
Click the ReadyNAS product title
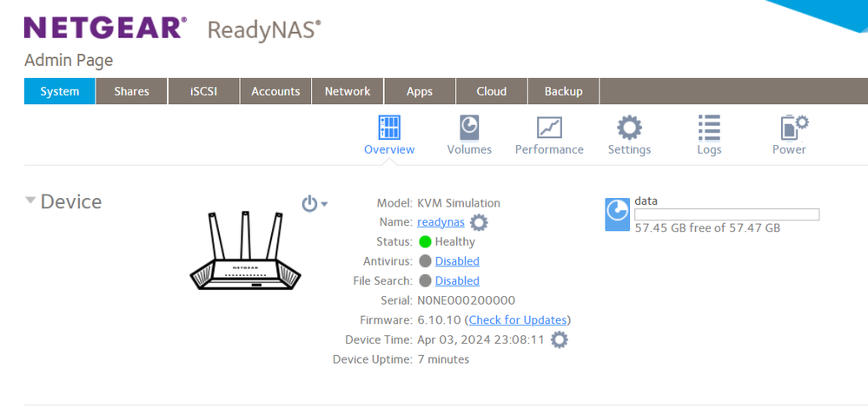point(264,30)
